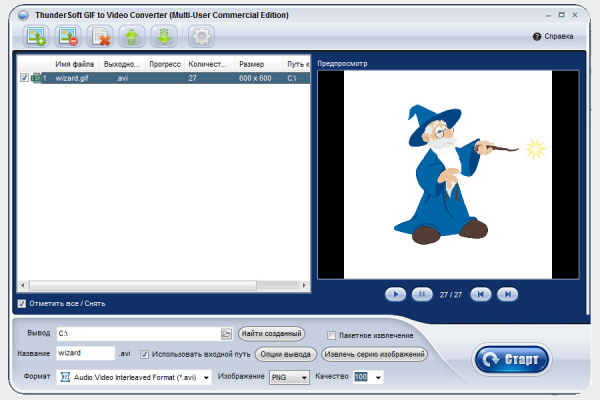The width and height of the screenshot is (600, 400).
Task: Click the Выходно... column header
Action: coord(122,64)
